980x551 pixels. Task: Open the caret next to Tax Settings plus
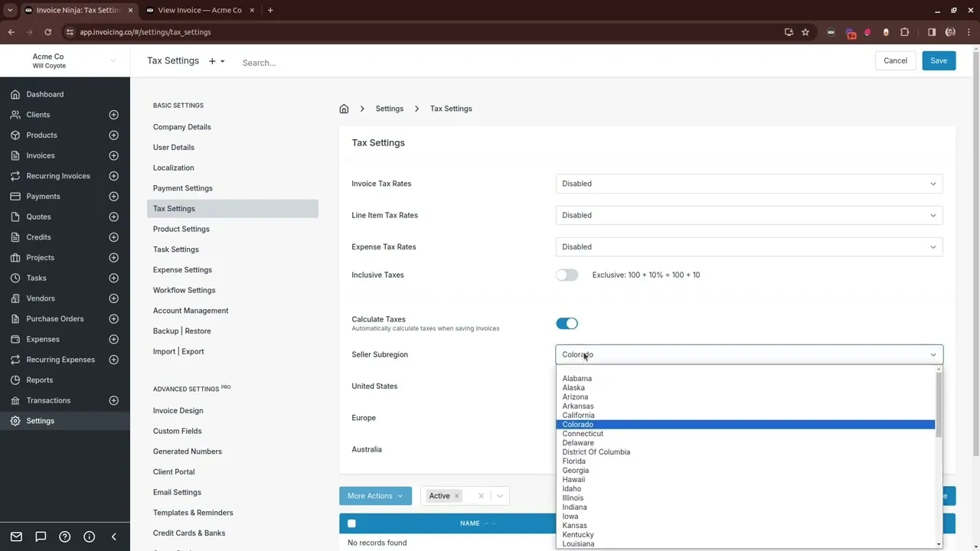(x=223, y=61)
